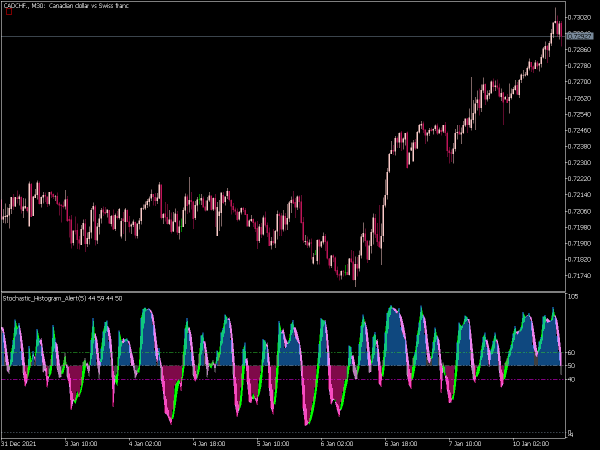Click the 0.72220 price axis label
Viewport: 600px width, 450px height.
[580, 179]
